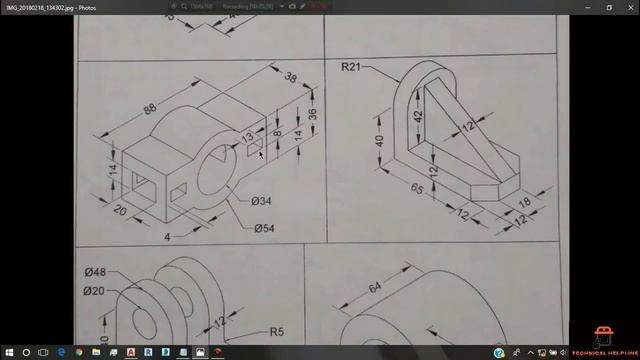Viewport: 640px width, 360px height.
Task: Click the 40 height dimension
Action: coord(379,141)
